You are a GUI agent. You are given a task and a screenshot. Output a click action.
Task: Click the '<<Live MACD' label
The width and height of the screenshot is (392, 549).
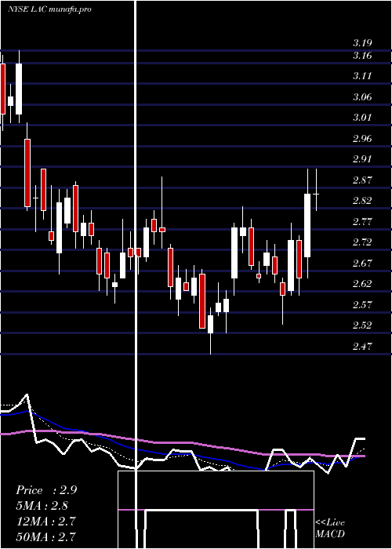click(x=330, y=528)
